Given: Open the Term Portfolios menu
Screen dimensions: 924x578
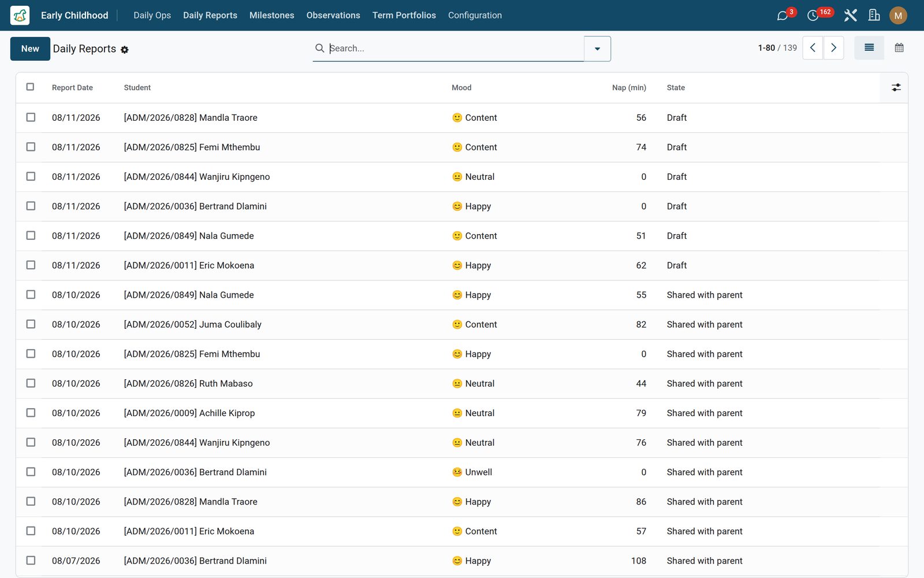Looking at the screenshot, I should click(404, 16).
